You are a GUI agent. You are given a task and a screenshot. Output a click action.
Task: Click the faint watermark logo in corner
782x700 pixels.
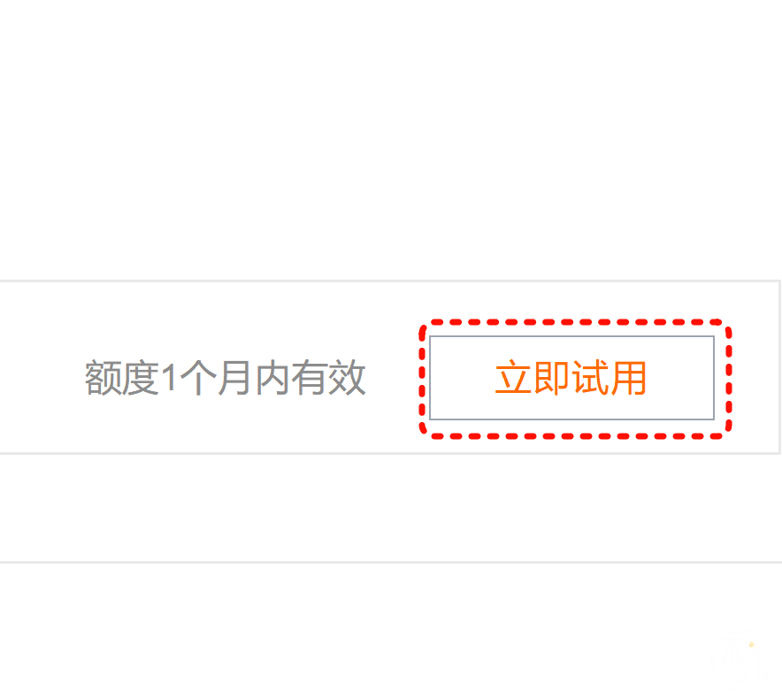tap(741, 661)
